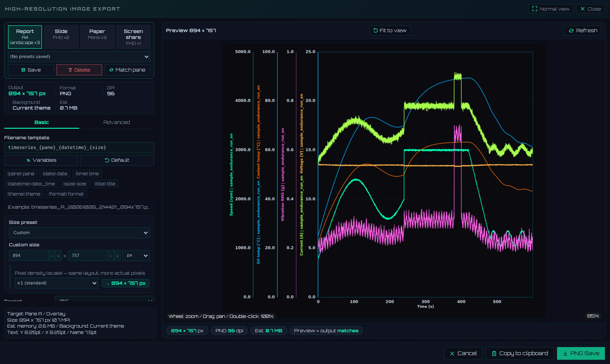The width and height of the screenshot is (610, 364).
Task: Click the Save preset button
Action: click(31, 70)
